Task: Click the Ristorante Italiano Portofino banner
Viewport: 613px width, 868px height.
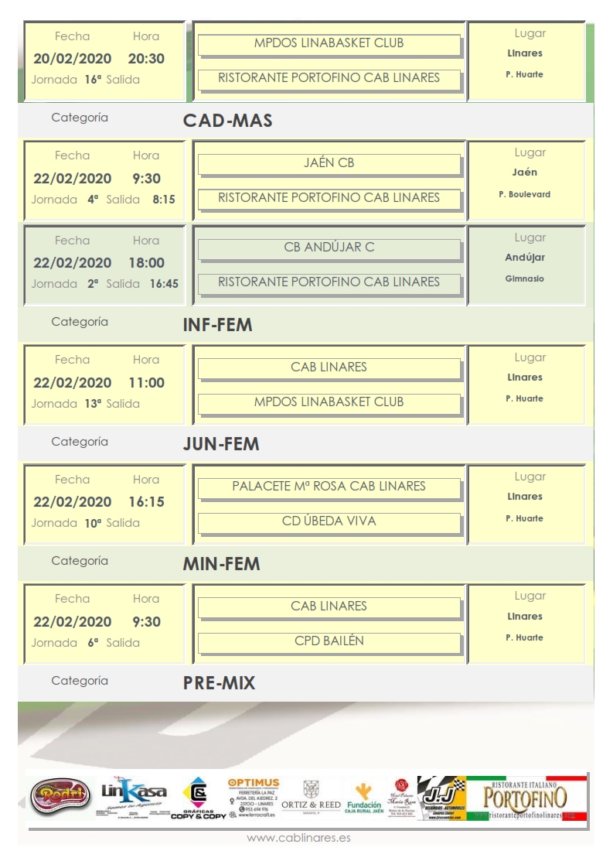Action: tap(526, 798)
